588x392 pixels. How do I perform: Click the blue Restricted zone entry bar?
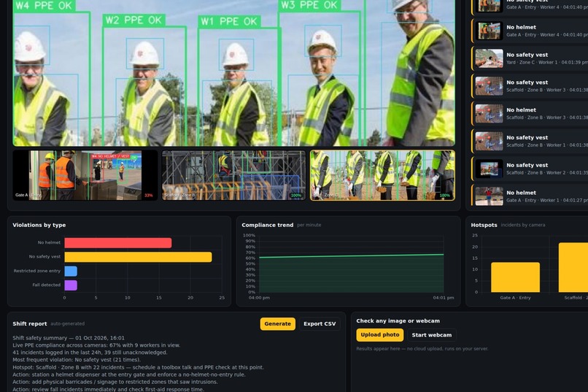[71, 272]
